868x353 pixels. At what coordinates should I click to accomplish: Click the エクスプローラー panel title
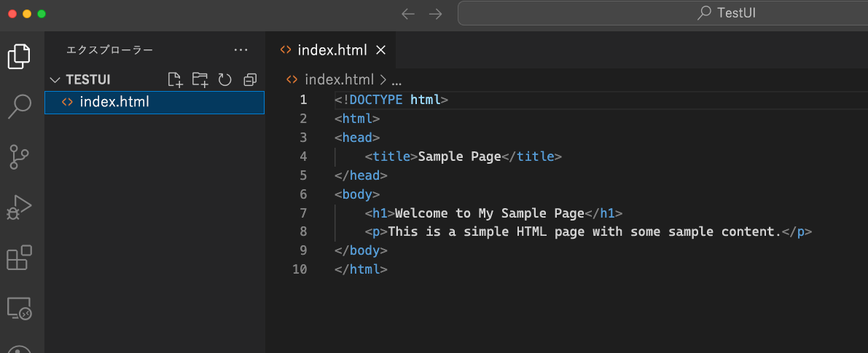click(x=109, y=50)
